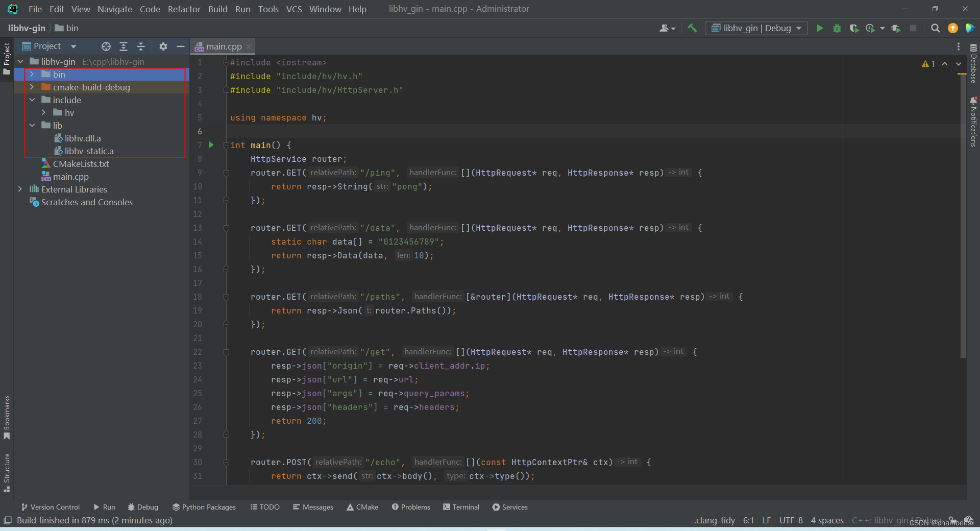Open Search Everywhere

pyautogui.click(x=936, y=28)
